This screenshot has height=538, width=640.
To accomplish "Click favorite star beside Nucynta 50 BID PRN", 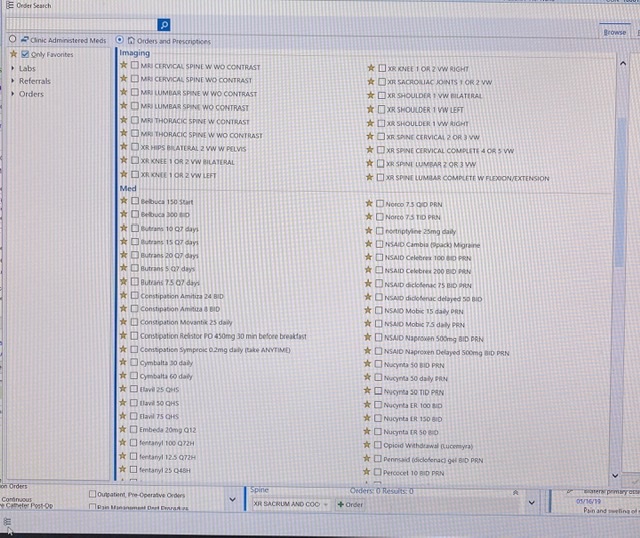I will click(x=367, y=364).
